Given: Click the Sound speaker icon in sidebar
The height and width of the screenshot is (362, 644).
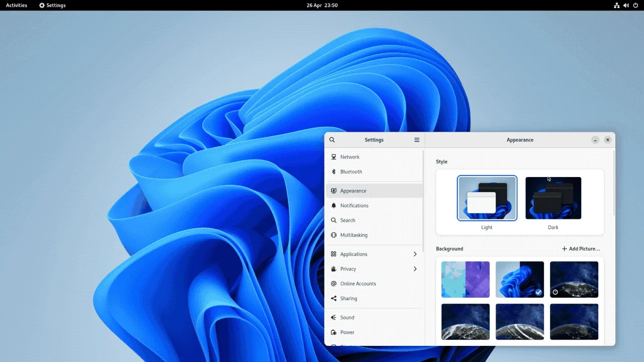Looking at the screenshot, I should [334, 317].
